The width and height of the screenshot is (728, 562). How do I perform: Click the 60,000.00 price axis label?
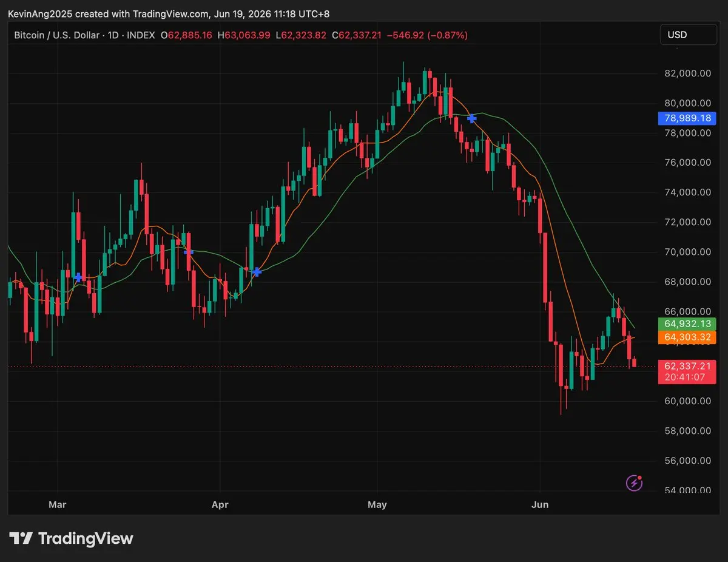click(x=688, y=401)
